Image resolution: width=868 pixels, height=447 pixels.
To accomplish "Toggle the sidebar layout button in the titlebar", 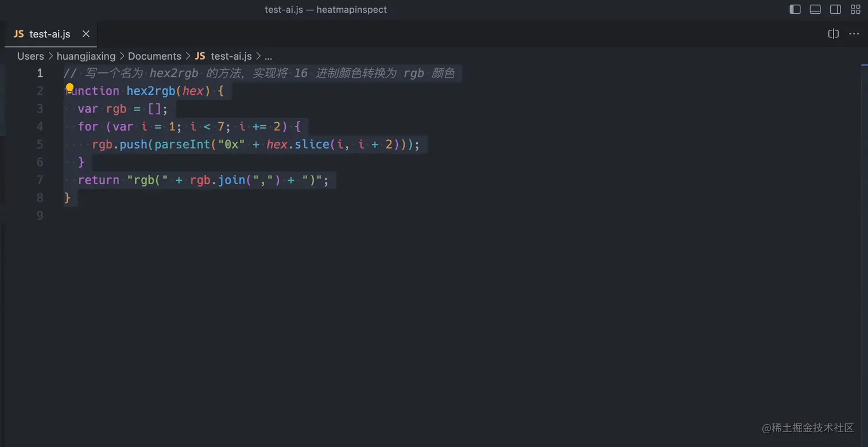I will point(795,9).
